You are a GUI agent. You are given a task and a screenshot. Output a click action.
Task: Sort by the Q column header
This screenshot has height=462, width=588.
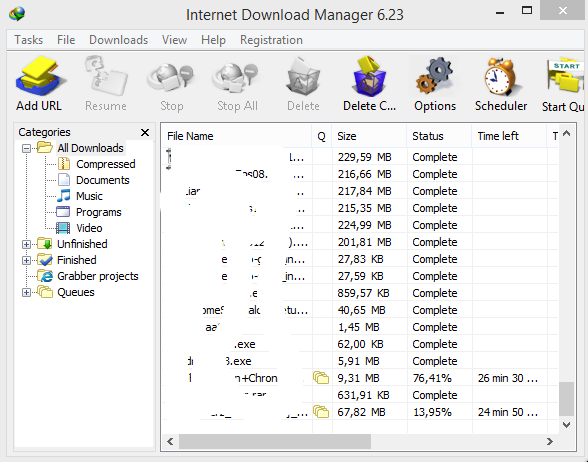click(x=321, y=136)
